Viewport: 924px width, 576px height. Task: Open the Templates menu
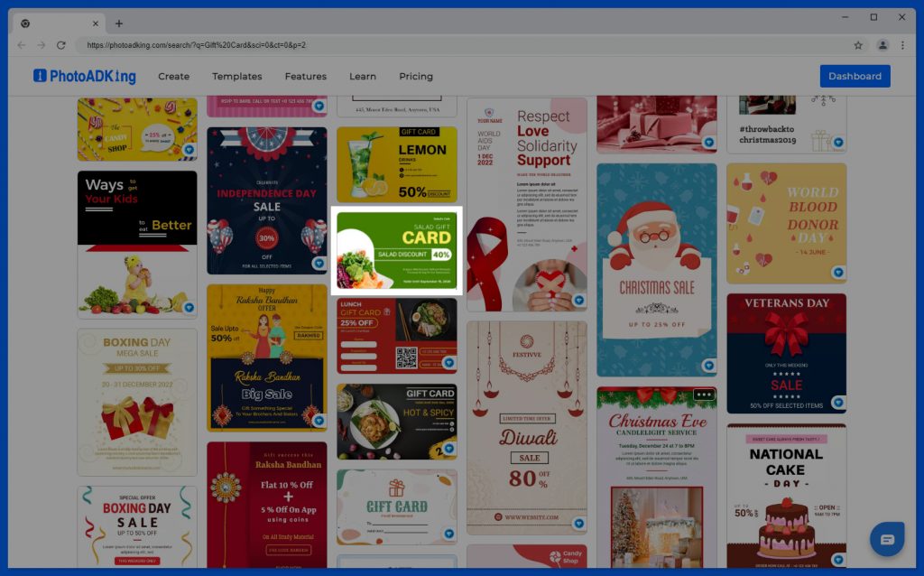click(237, 76)
